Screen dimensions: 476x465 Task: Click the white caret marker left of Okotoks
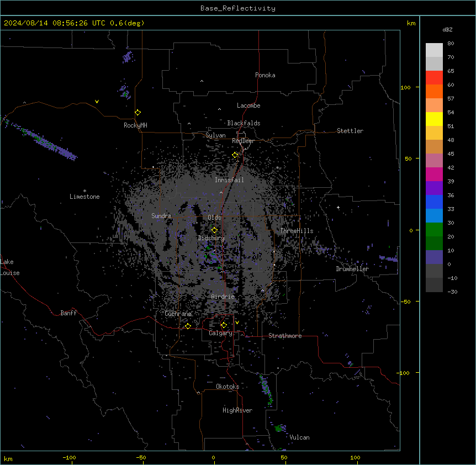click(199, 393)
